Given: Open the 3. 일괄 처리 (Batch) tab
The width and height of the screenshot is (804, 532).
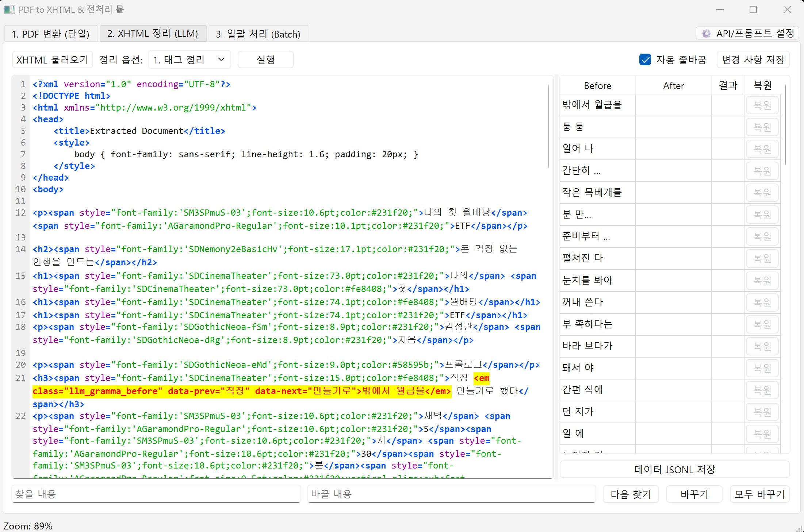Looking at the screenshot, I should [258, 34].
